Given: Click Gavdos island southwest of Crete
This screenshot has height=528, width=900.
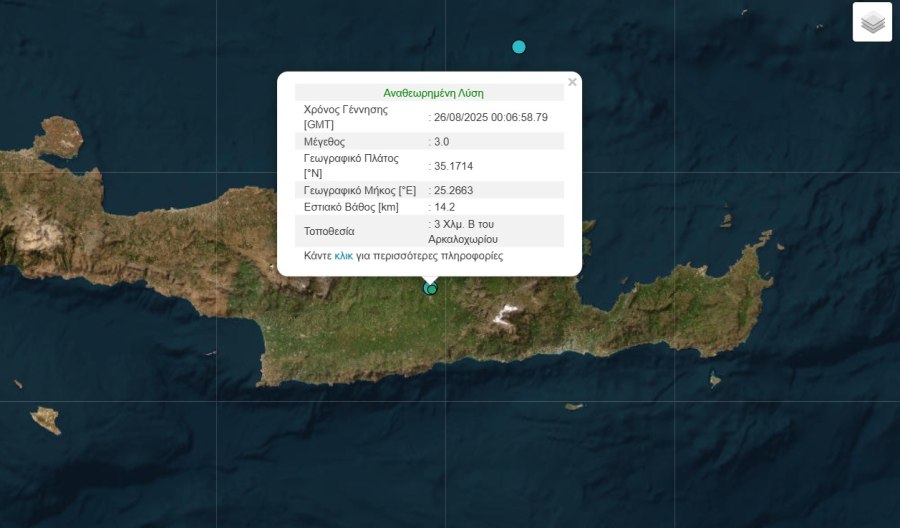Looking at the screenshot, I should coord(46,420).
